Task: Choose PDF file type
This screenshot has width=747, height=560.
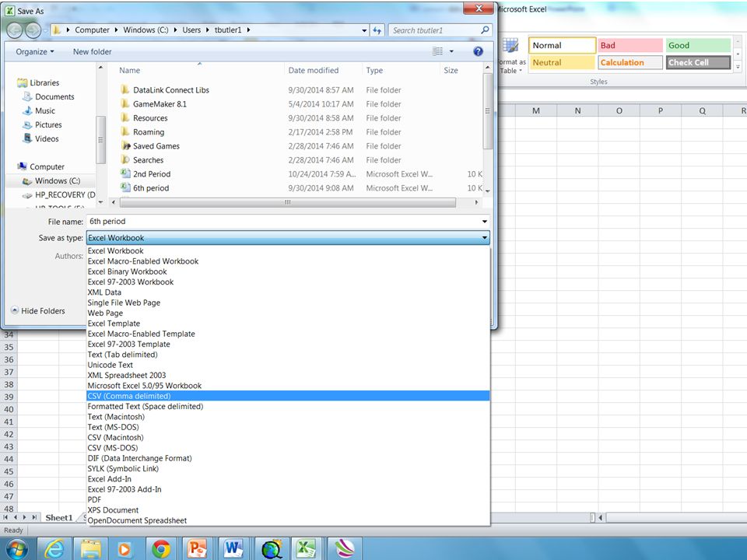Action: tap(288, 500)
